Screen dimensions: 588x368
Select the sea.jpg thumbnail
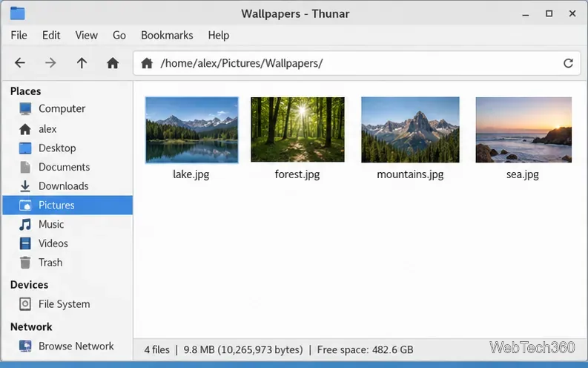coord(523,130)
